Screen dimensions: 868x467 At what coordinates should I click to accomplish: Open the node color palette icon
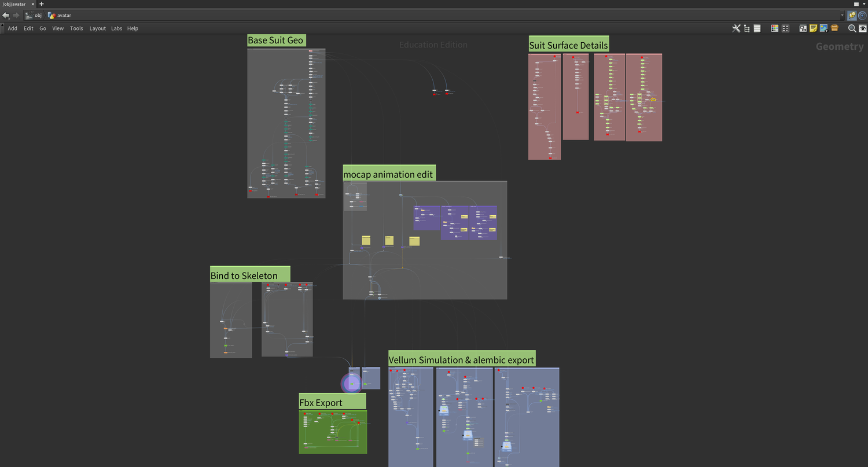pos(774,28)
